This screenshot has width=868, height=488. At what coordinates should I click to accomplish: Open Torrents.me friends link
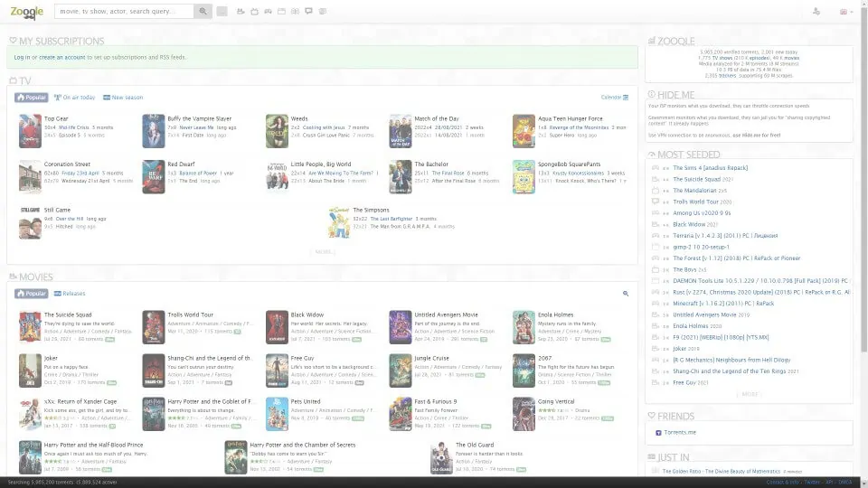(679, 433)
